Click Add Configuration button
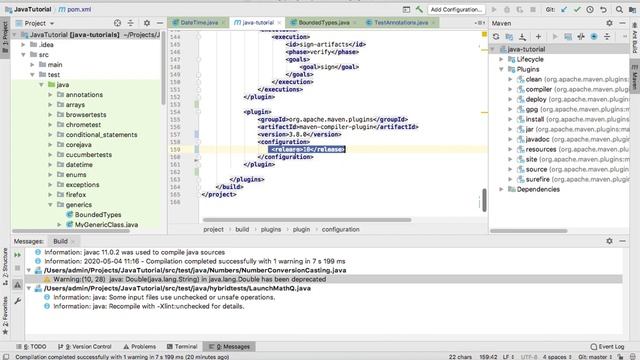This screenshot has height=360, width=640. pyautogui.click(x=456, y=9)
